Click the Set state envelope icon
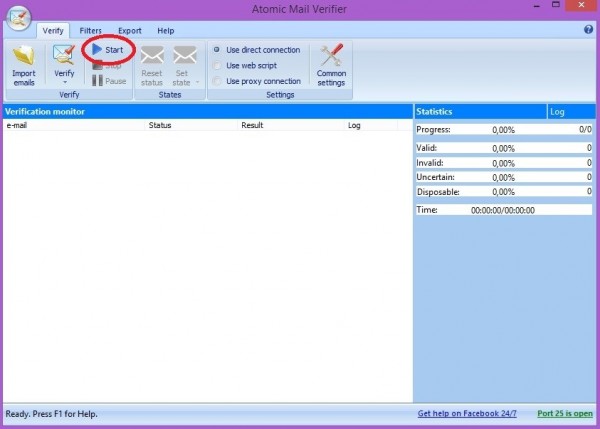This screenshot has width=600, height=429. click(x=185, y=56)
